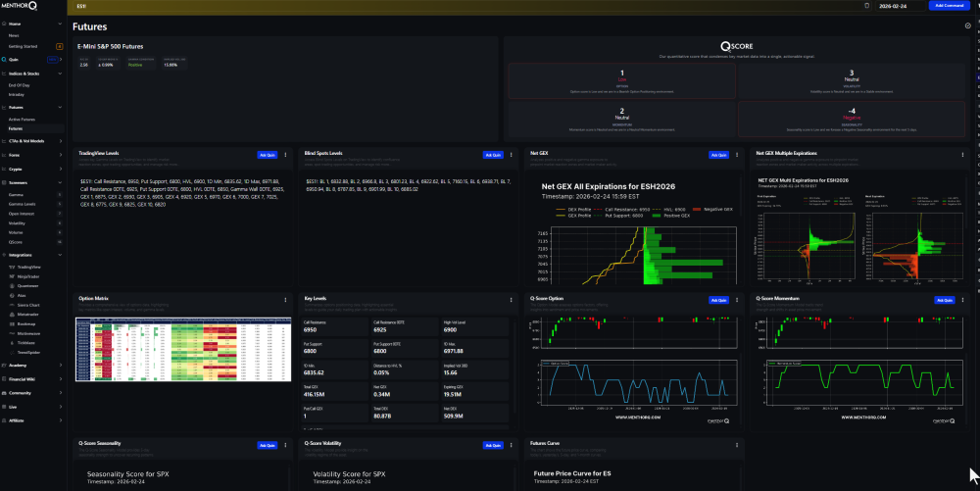
Task: Select Gamma Levels under Screeners
Action: pyautogui.click(x=22, y=204)
